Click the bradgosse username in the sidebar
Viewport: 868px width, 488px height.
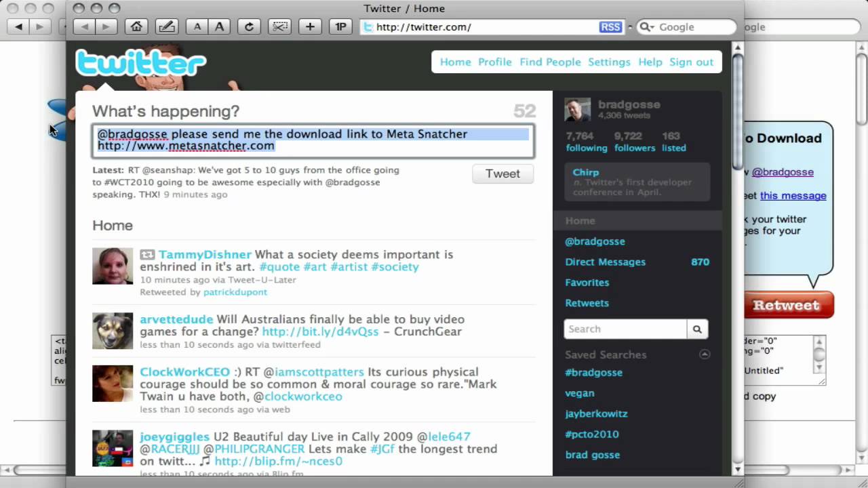click(629, 104)
